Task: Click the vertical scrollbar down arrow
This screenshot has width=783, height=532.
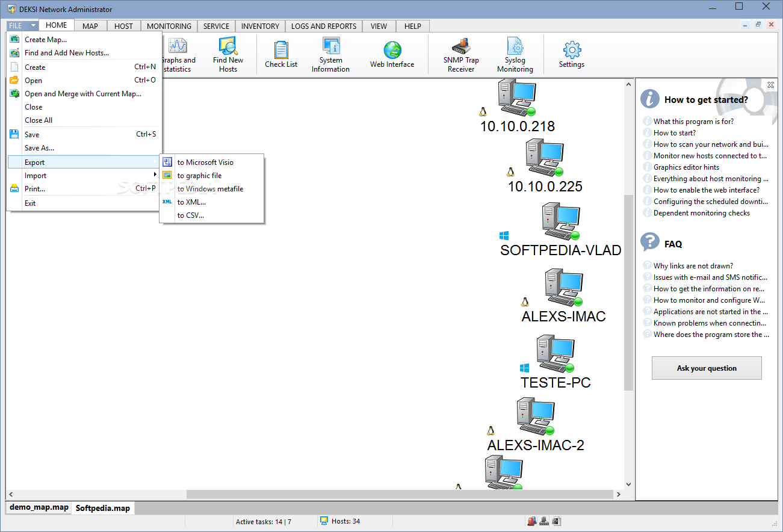Action: tap(628, 484)
